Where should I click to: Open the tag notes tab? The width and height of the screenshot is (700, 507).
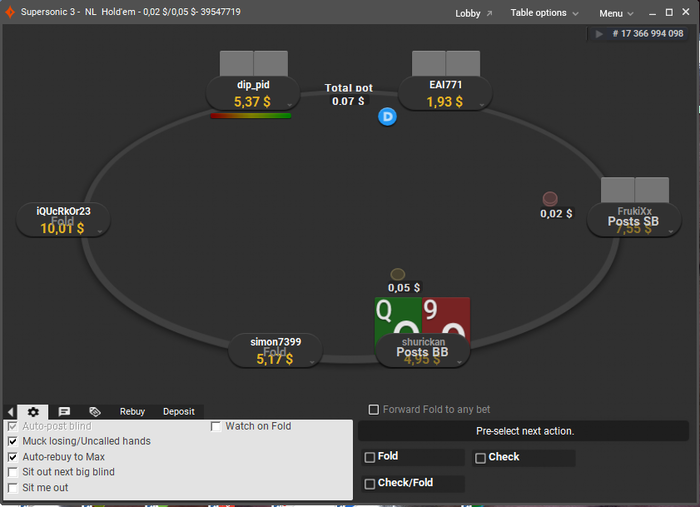pos(95,411)
